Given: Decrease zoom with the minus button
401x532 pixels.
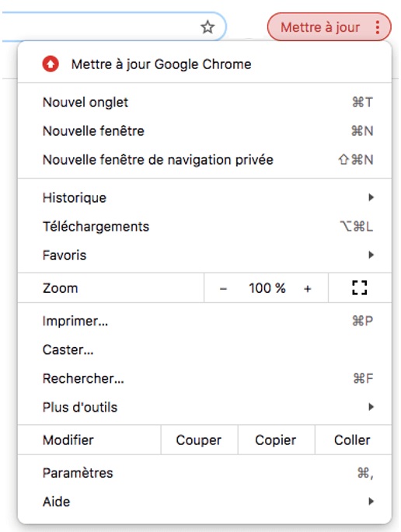Looking at the screenshot, I should (223, 289).
